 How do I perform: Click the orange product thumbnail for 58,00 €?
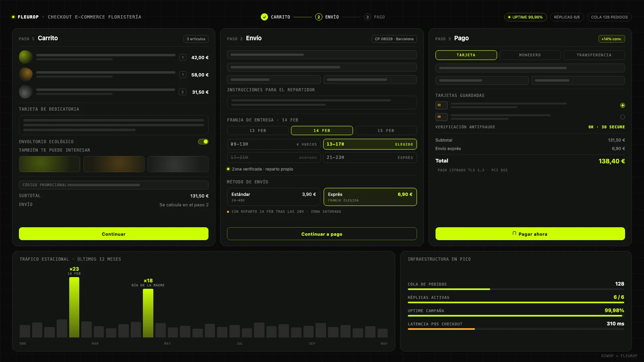[26, 74]
